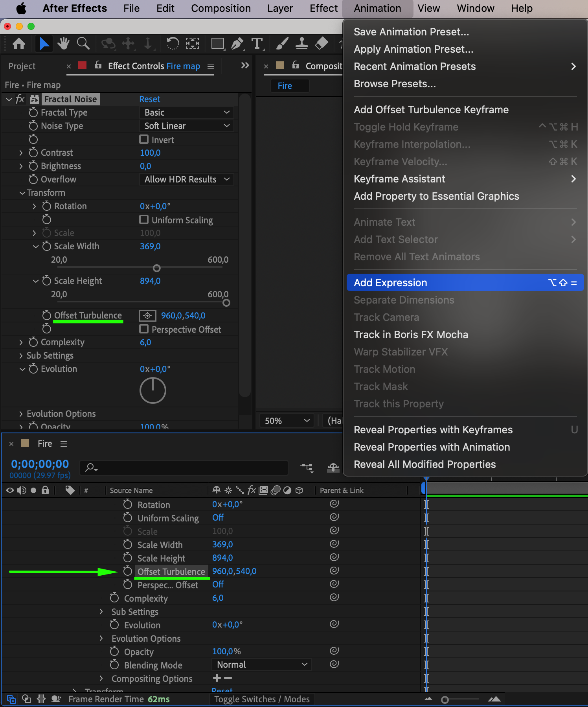Pick the Type text tool
588x707 pixels.
click(257, 43)
